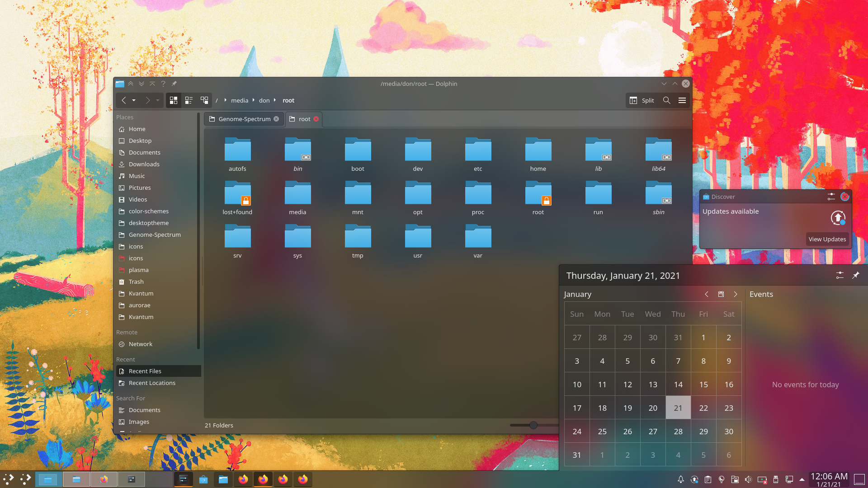Open Dolphin hamburger menu

click(x=682, y=100)
